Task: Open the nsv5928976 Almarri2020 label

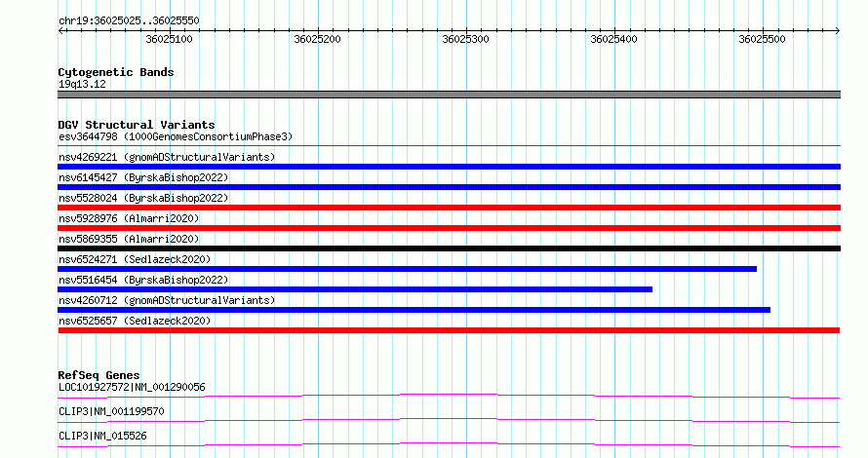Action: click(129, 218)
